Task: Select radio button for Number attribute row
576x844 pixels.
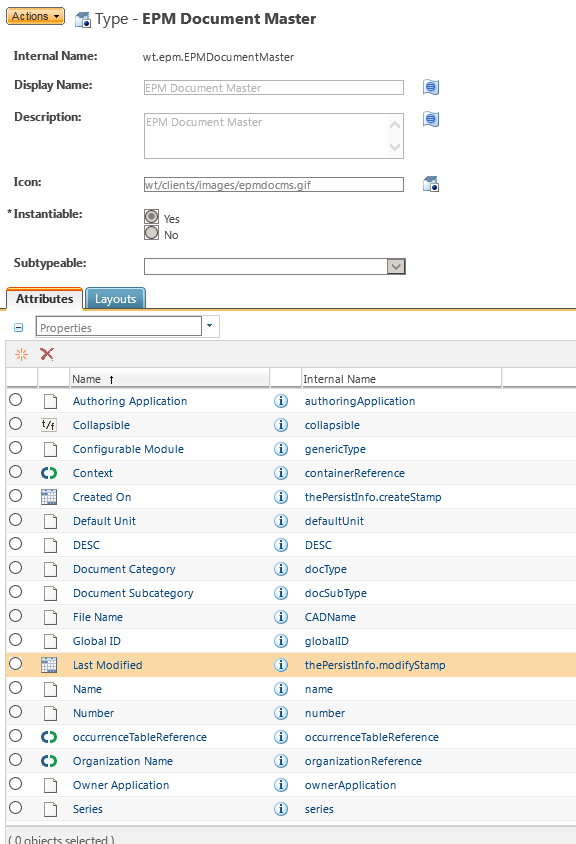Action: [x=16, y=712]
